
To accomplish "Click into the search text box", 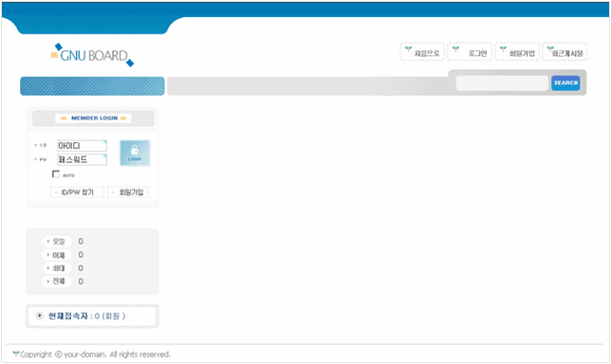I will (502, 82).
